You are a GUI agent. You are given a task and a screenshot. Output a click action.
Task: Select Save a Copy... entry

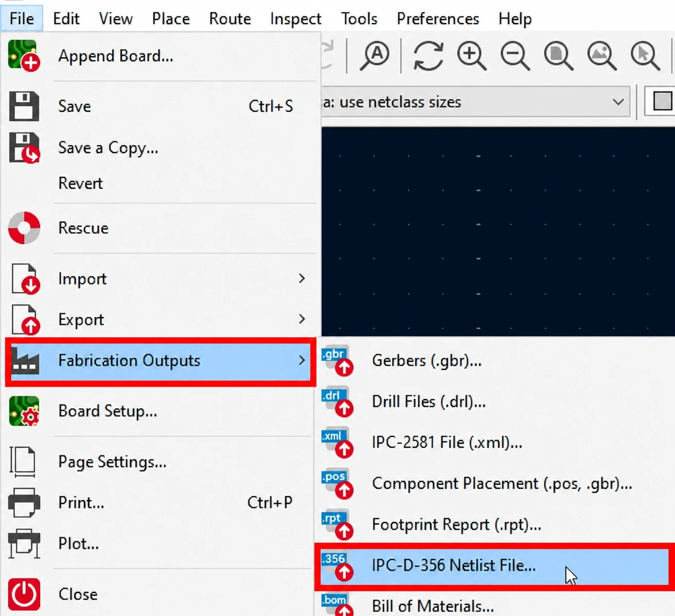pyautogui.click(x=108, y=148)
